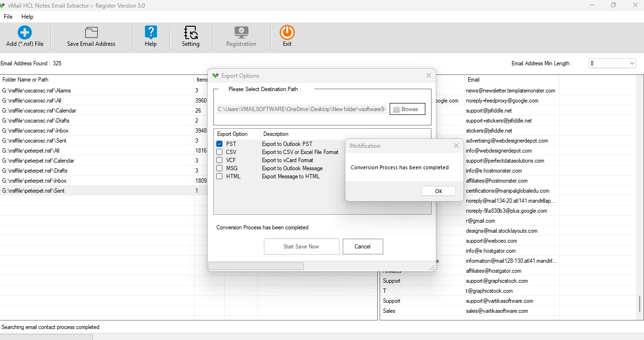The height and width of the screenshot is (340, 644).
Task: Click info@e.hostgator.com email
Action: 491,251
